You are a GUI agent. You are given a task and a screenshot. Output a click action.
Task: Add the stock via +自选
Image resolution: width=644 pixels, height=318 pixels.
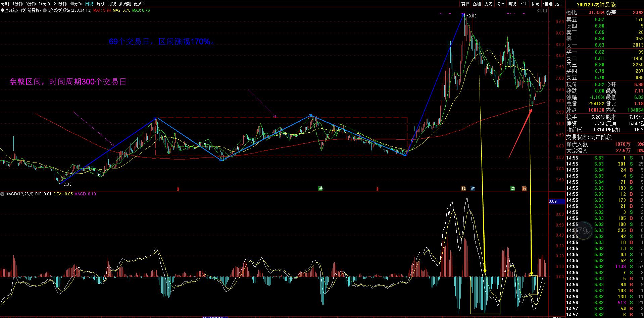tap(547, 4)
